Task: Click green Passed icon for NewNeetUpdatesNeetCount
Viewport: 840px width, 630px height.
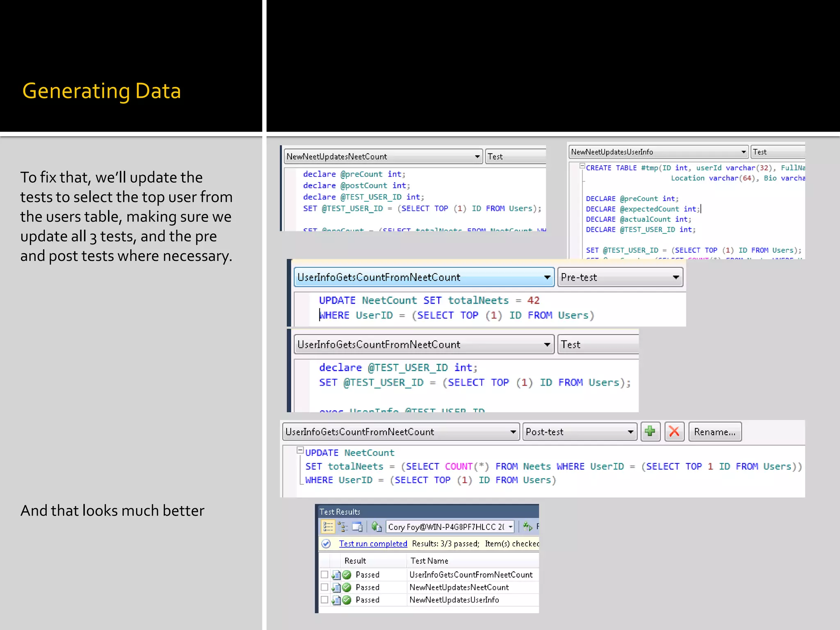Action: click(x=347, y=587)
